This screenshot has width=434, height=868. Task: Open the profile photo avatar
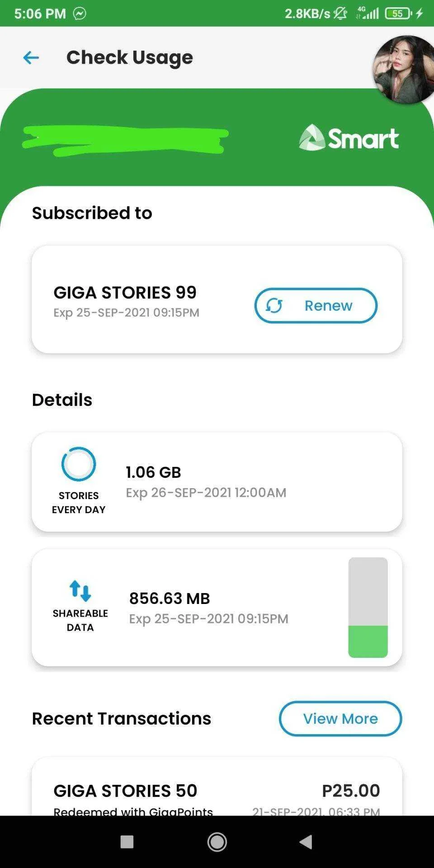[404, 70]
